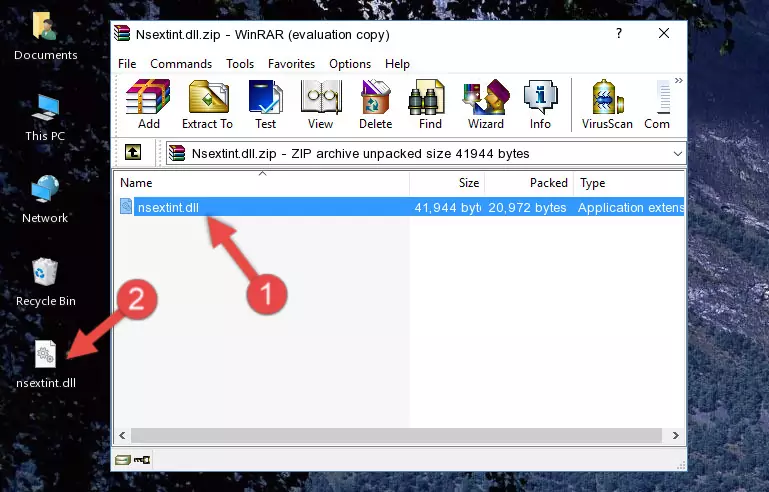
Task: Click the Application extension type cell
Action: [x=631, y=207]
